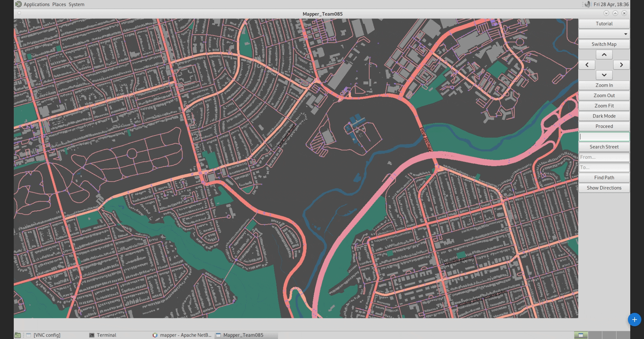The image size is (644, 339).
Task: Open the Tutorial button
Action: click(604, 24)
